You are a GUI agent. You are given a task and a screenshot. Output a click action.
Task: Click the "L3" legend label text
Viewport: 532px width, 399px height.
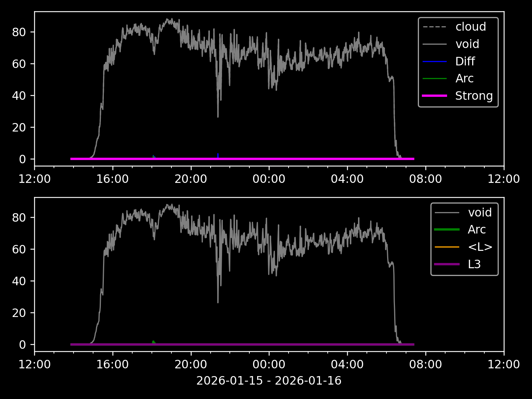coord(474,264)
